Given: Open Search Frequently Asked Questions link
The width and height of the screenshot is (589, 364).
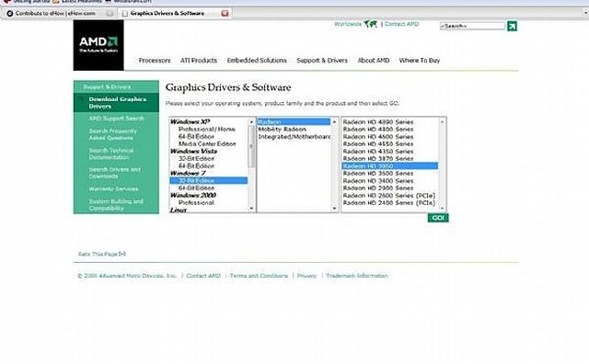Looking at the screenshot, I should click(x=112, y=134).
